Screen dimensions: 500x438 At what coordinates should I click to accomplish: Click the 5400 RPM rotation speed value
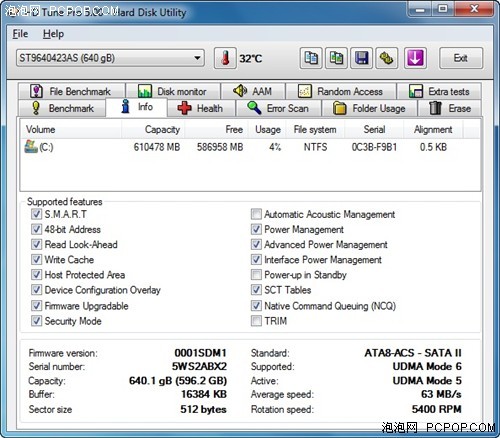click(436, 409)
